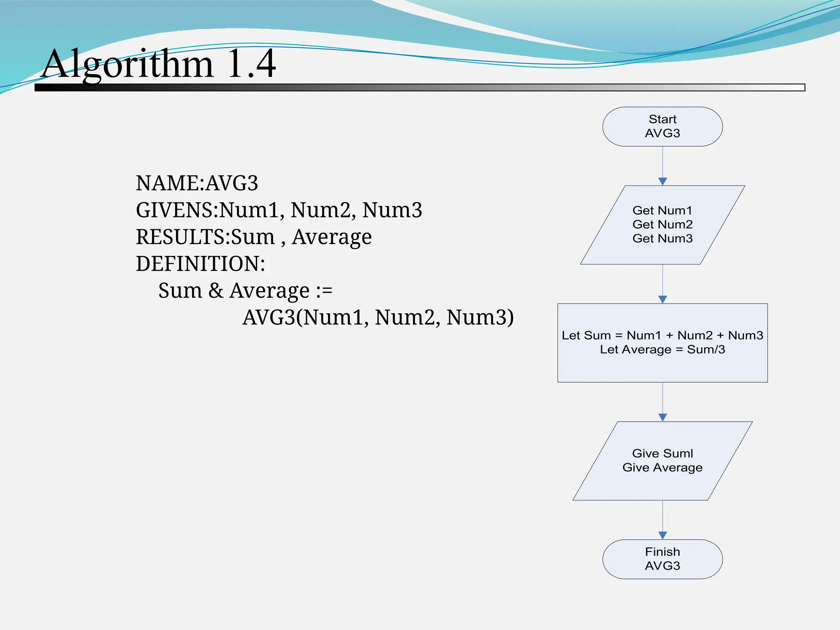Select the RESULTS:Sum , Average line
The width and height of the screenshot is (840, 630).
point(253,237)
